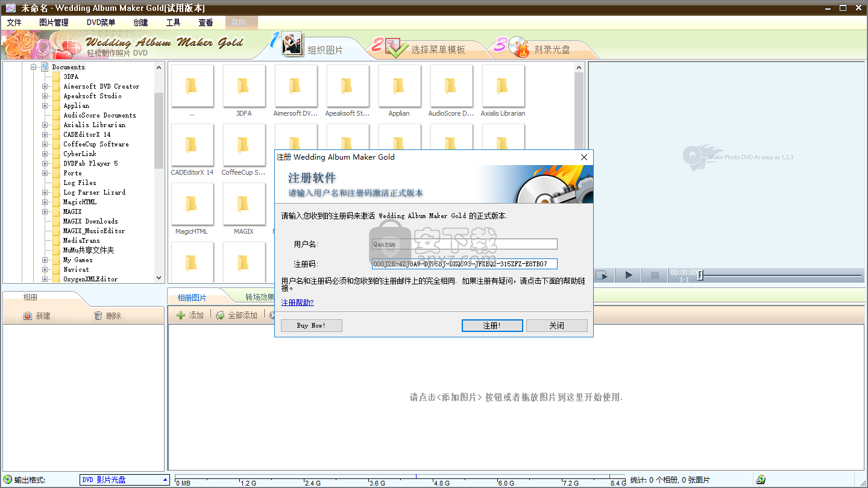This screenshot has width=868, height=488.
Task: Close the registration dialog with X
Action: [x=583, y=157]
